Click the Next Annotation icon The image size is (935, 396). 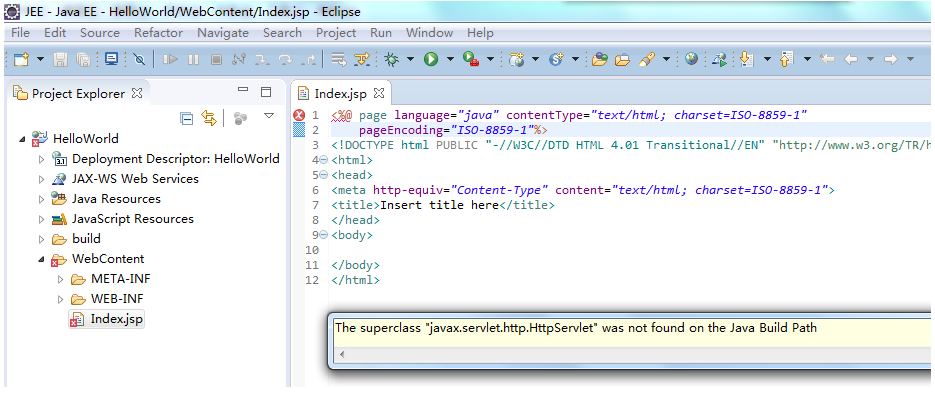tap(746, 59)
